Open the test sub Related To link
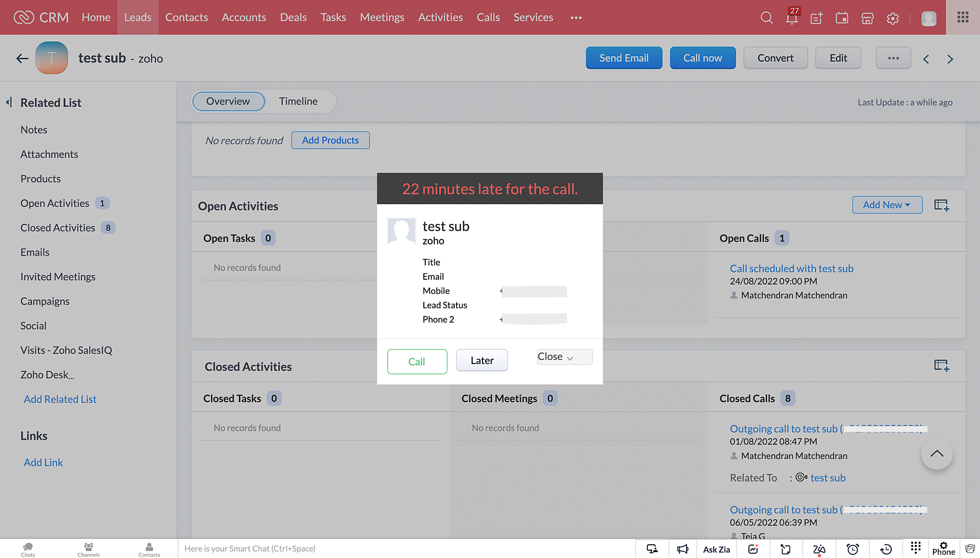This screenshot has width=980, height=558. click(x=828, y=478)
